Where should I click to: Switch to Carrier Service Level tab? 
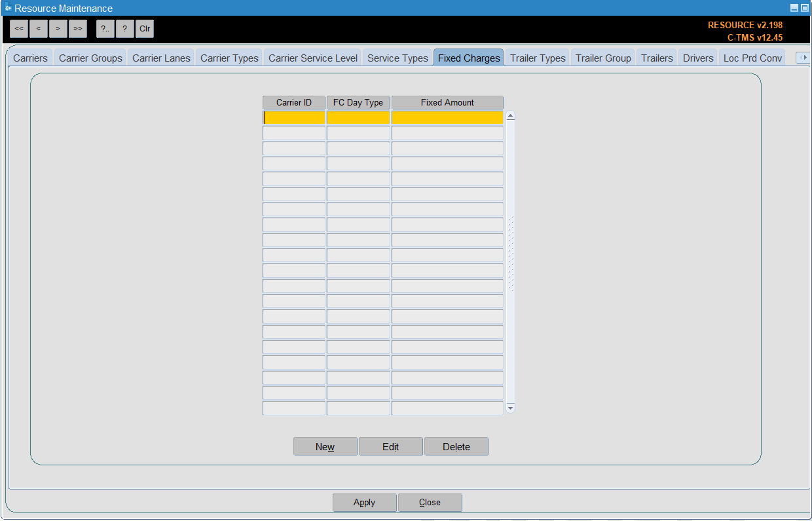(313, 58)
